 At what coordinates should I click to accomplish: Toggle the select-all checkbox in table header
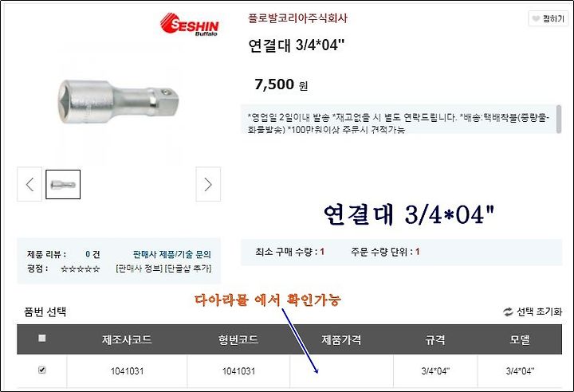(42, 338)
